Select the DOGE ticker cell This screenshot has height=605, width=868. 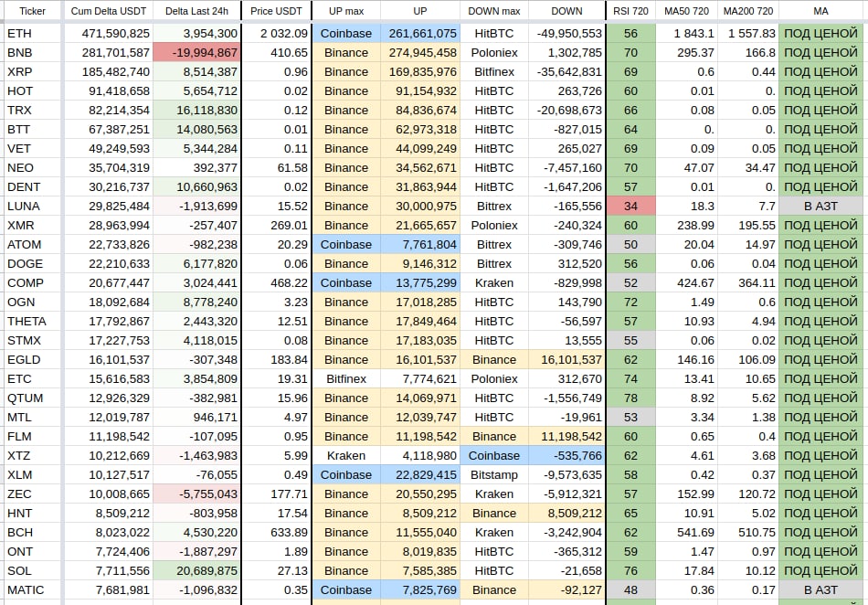(32, 264)
